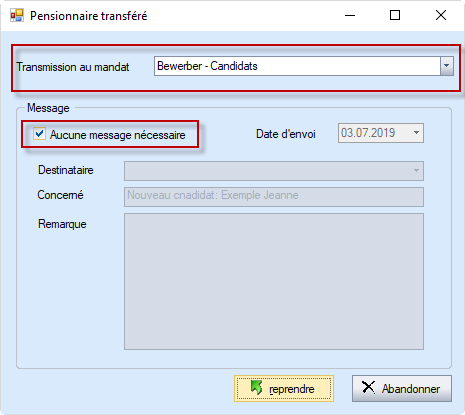This screenshot has height=415, width=465.
Task: Open the Transmission au mandat dropdown arrow
Action: (x=447, y=66)
